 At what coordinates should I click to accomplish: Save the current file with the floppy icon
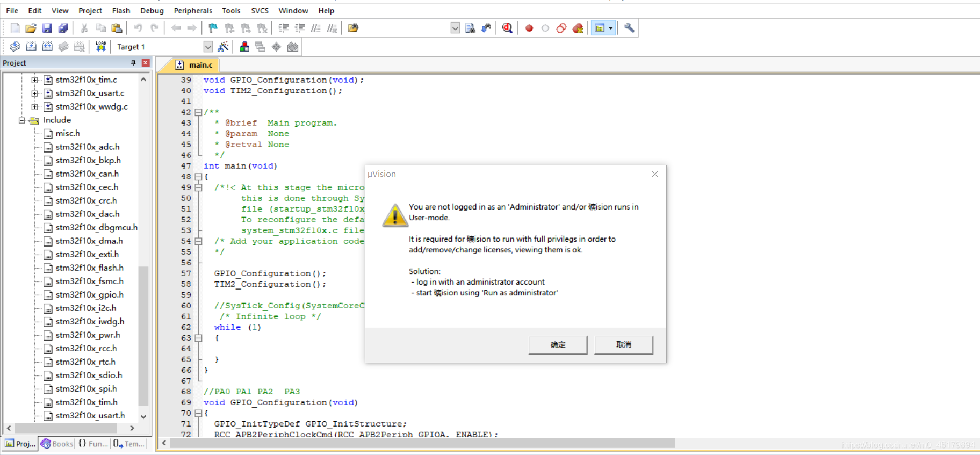pos(47,28)
